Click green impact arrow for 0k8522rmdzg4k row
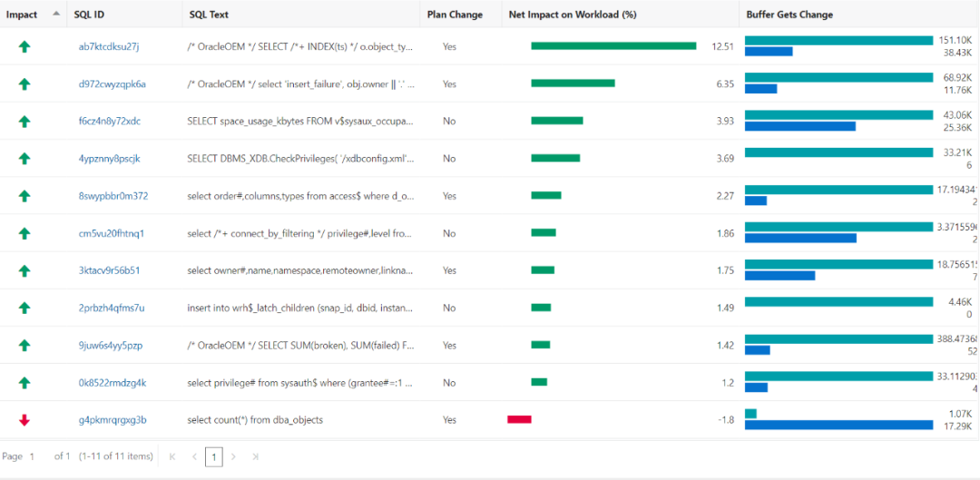This screenshot has height=480, width=980. [x=24, y=383]
